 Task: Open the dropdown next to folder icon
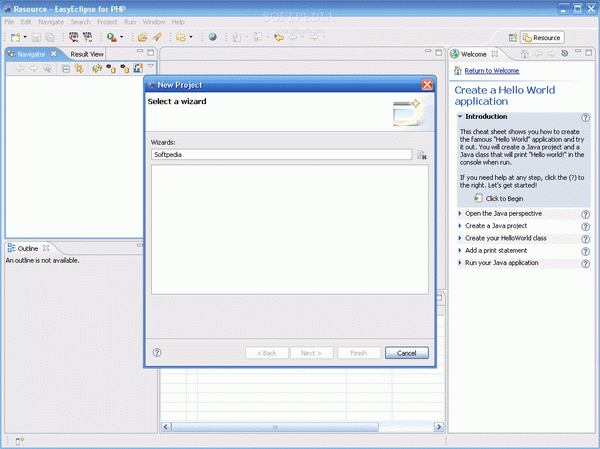[191, 37]
